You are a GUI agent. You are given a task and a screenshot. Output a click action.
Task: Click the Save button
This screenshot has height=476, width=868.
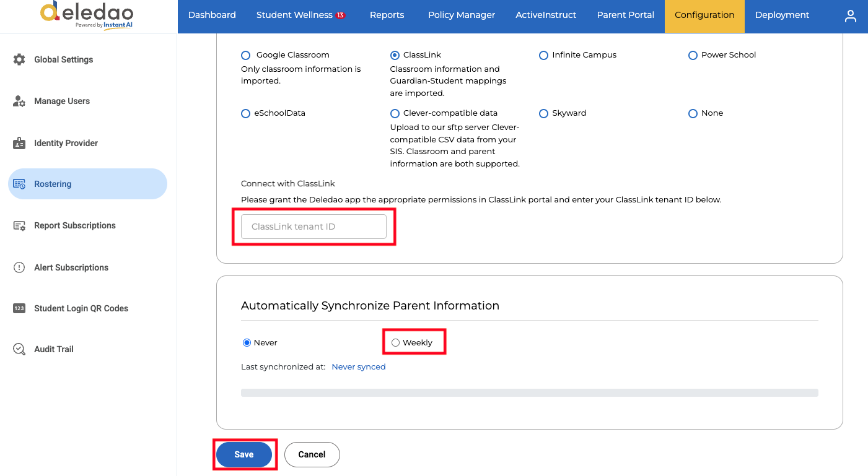(244, 454)
